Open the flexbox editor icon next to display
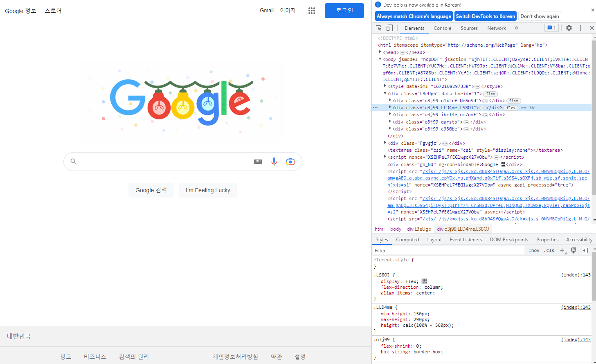The width and height of the screenshot is (596, 364). click(x=425, y=281)
